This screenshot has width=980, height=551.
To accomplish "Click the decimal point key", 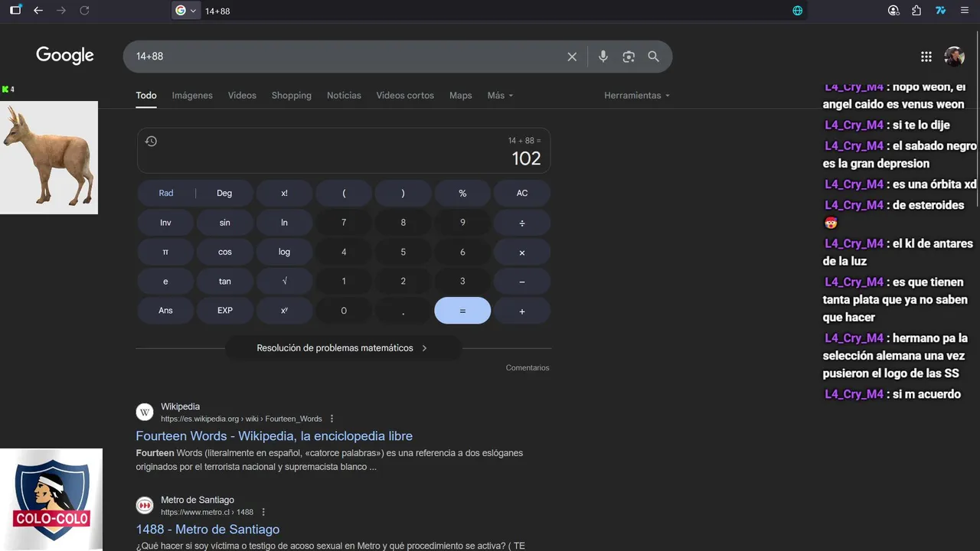I will point(403,311).
